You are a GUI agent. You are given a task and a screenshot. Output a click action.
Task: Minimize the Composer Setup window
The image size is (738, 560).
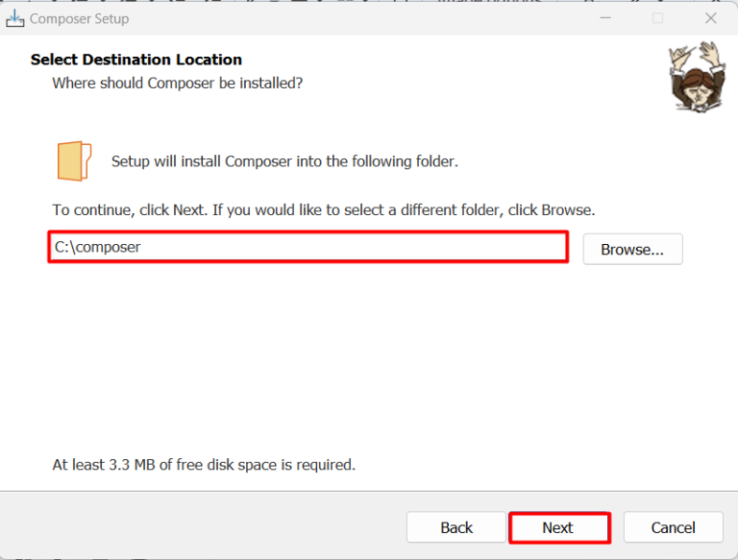point(606,18)
